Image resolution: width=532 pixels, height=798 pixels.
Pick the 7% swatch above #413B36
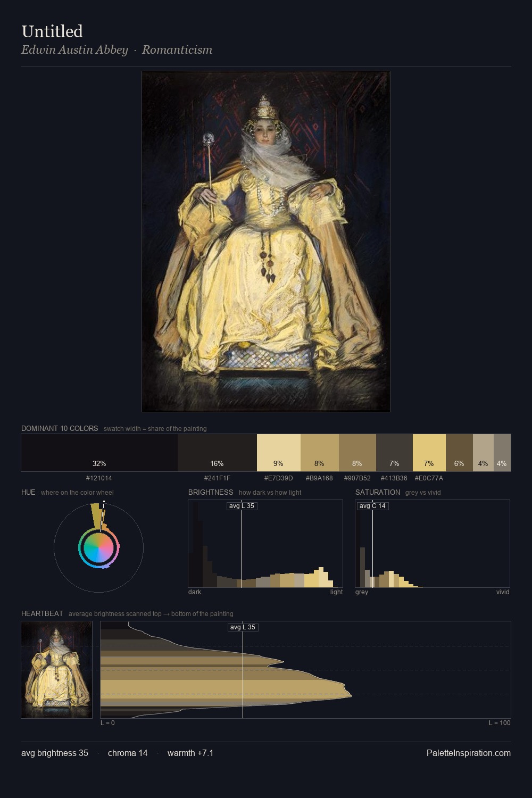394,453
